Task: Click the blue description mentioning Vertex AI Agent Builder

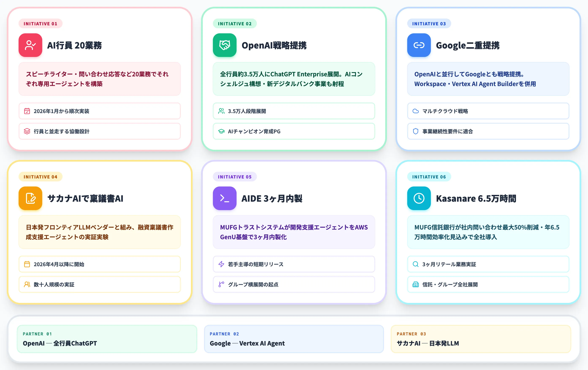Action: pyautogui.click(x=488, y=79)
